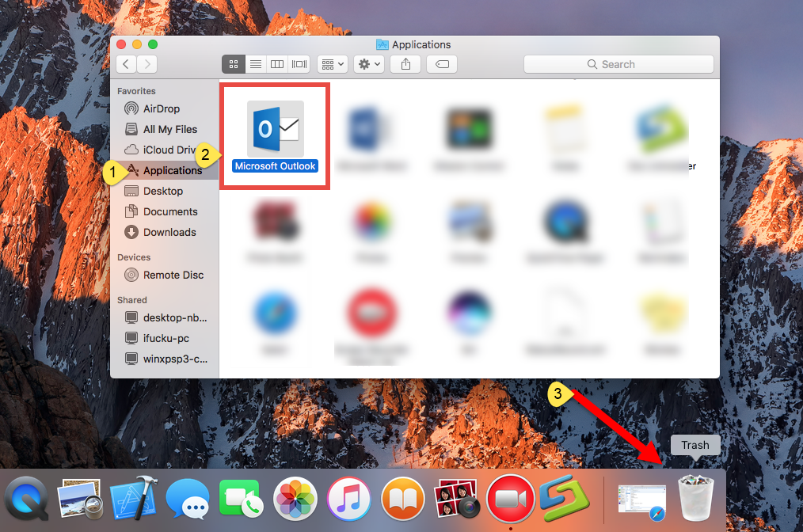Open the Downloads folder from sidebar
The width and height of the screenshot is (803, 532).
click(170, 232)
